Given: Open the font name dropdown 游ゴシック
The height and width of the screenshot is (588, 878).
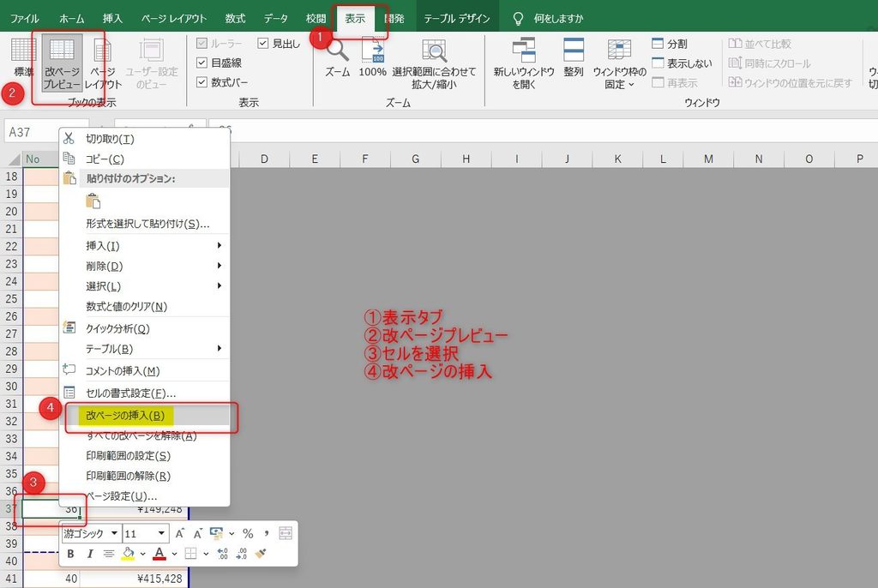Looking at the screenshot, I should point(114,533).
